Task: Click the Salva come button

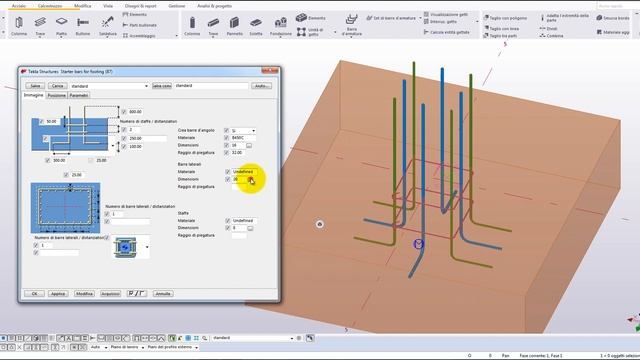Action: click(x=162, y=86)
